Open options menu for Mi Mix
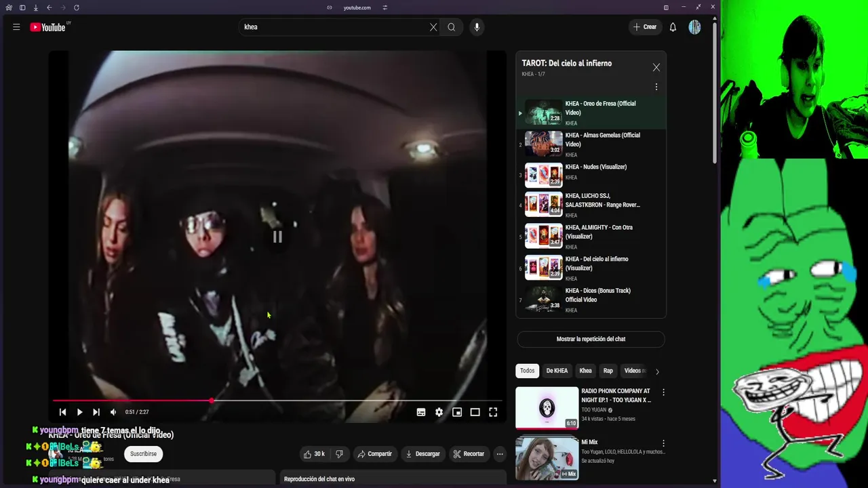 tap(663, 443)
